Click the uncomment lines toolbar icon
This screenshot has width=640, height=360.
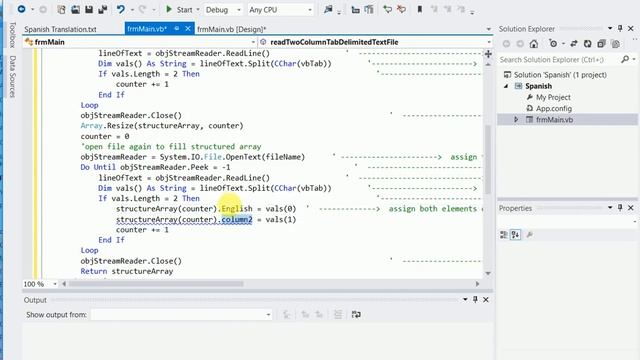401,9
